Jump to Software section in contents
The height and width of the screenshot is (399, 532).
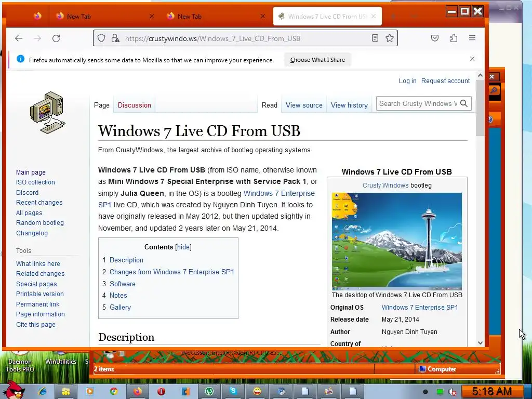(123, 284)
